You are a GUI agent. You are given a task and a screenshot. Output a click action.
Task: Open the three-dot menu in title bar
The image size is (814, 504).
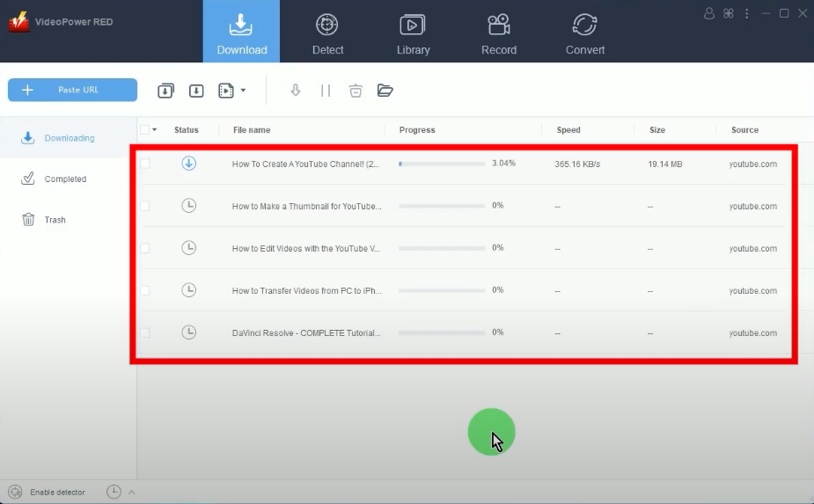click(746, 13)
